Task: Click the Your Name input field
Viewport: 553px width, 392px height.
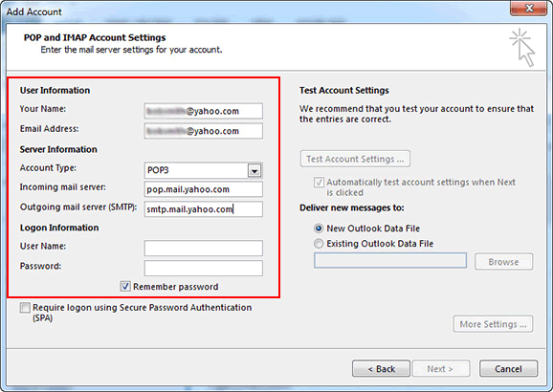Action: (204, 111)
